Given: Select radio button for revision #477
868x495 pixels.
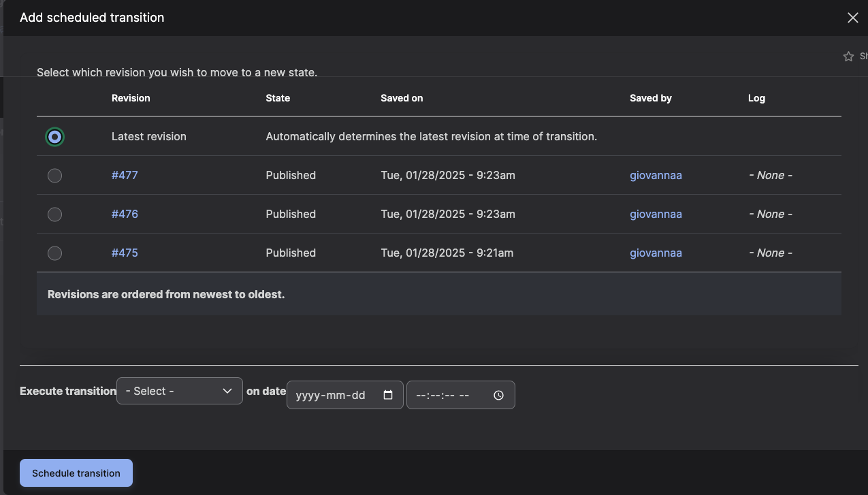Looking at the screenshot, I should coord(55,176).
